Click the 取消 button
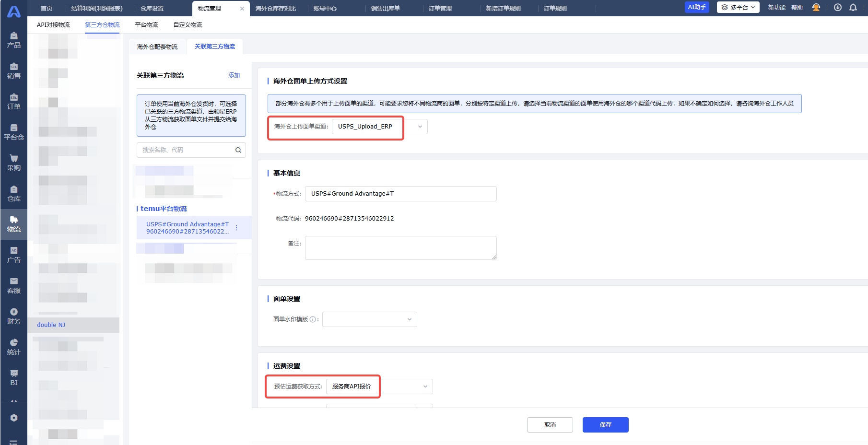Screen dimensions: 868x445 click(x=550, y=425)
